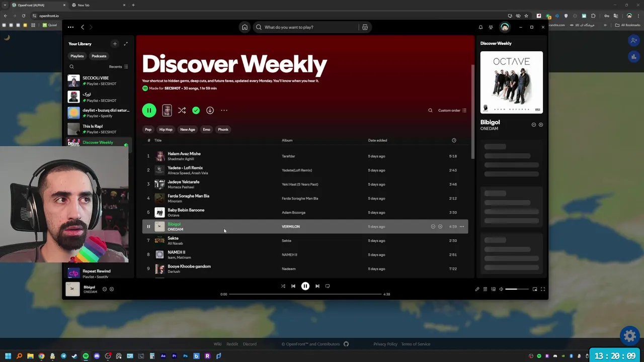The image size is (644, 362).
Task: Toggle playlist shuffle next to the cover thumbnail
Action: coord(182,110)
